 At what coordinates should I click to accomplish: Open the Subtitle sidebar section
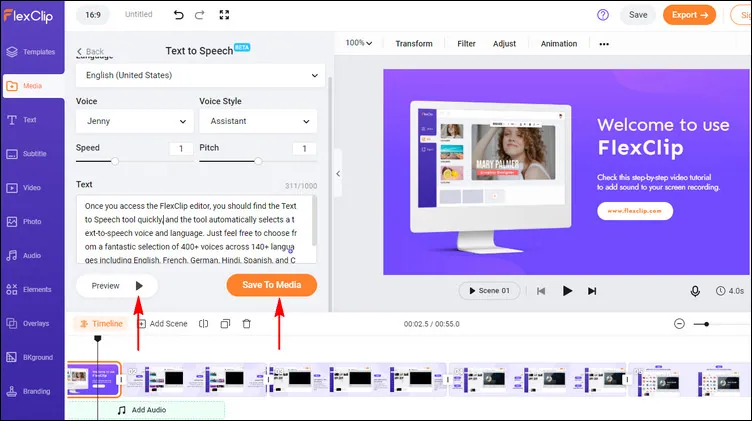(x=27, y=154)
